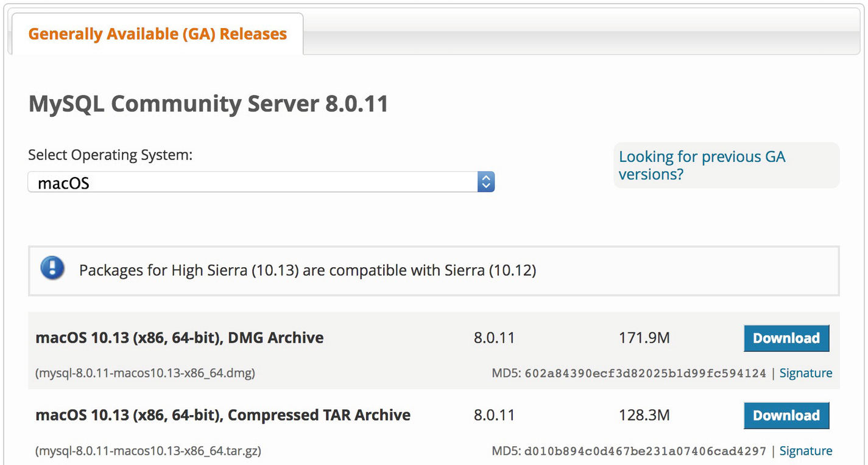Click the Compressed TAR Archive title text
This screenshot has height=465, width=868.
pyautogui.click(x=223, y=416)
